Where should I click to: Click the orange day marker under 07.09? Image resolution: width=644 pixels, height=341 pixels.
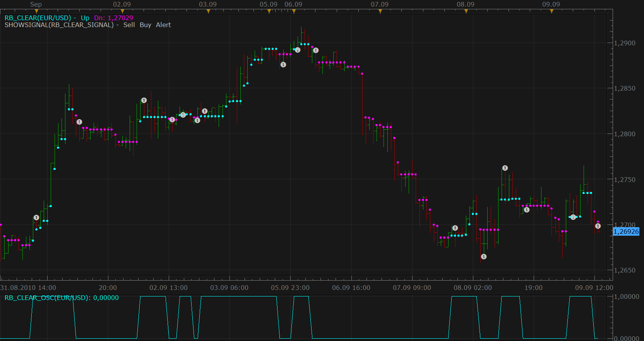[380, 11]
